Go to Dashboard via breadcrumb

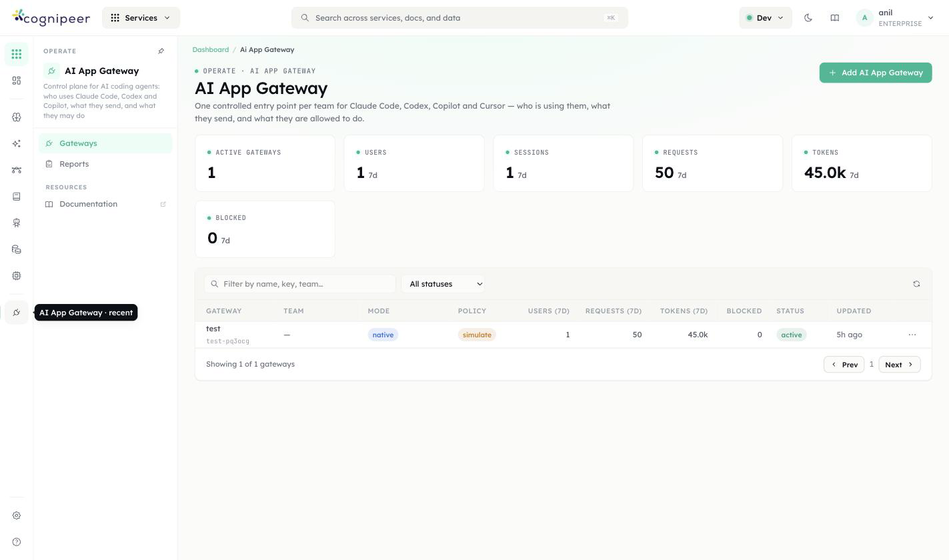(x=211, y=49)
